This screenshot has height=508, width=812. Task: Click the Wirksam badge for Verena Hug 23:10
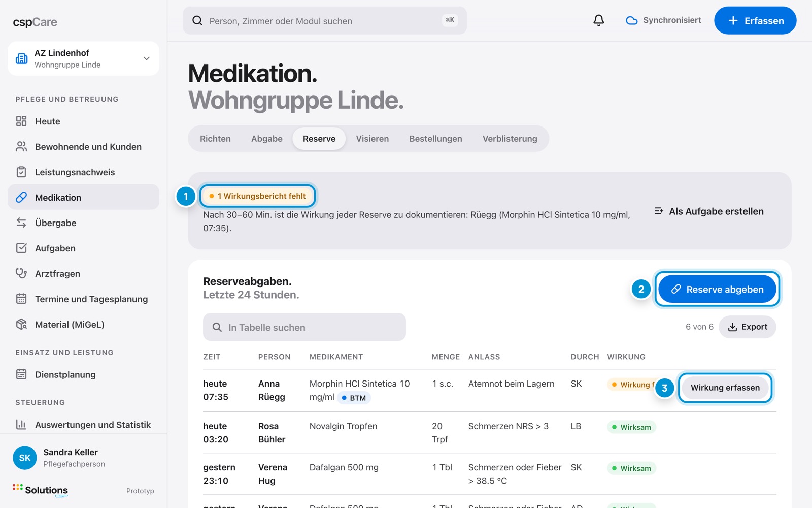click(631, 468)
